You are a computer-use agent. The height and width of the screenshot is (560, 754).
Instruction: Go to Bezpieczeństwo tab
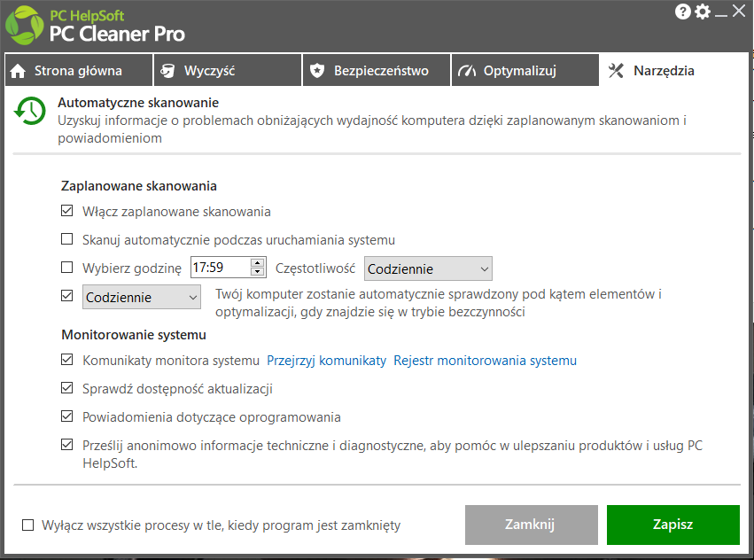point(377,70)
